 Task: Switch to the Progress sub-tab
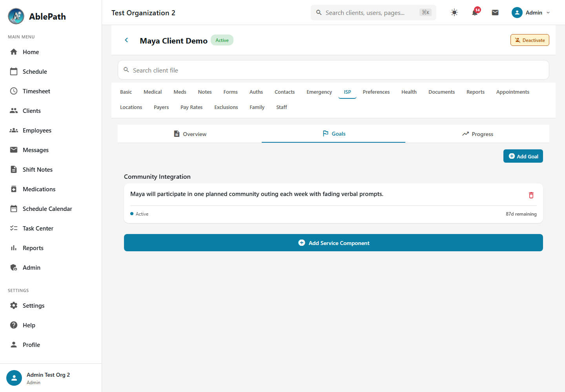tap(478, 134)
